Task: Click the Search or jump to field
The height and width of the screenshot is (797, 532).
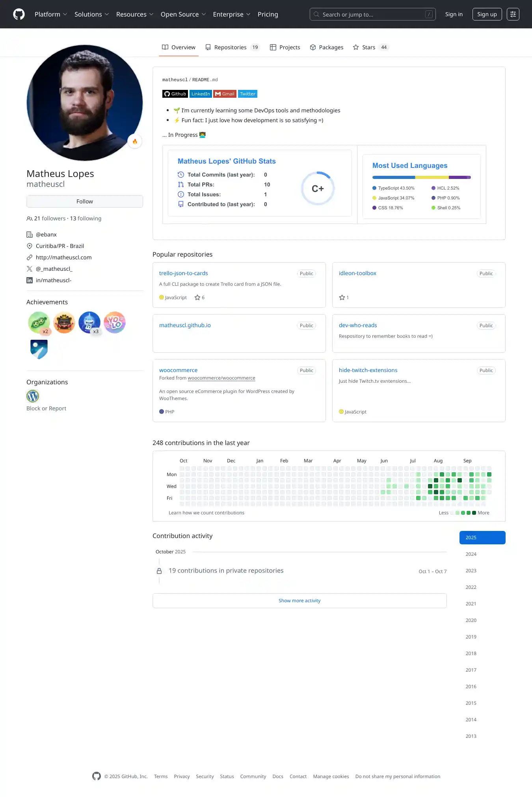Action: tap(372, 14)
